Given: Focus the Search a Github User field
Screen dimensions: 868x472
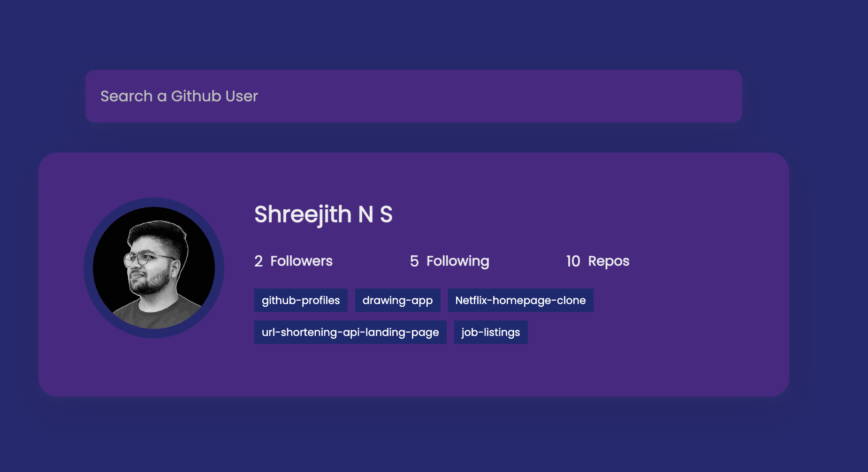Looking at the screenshot, I should coord(413,96).
